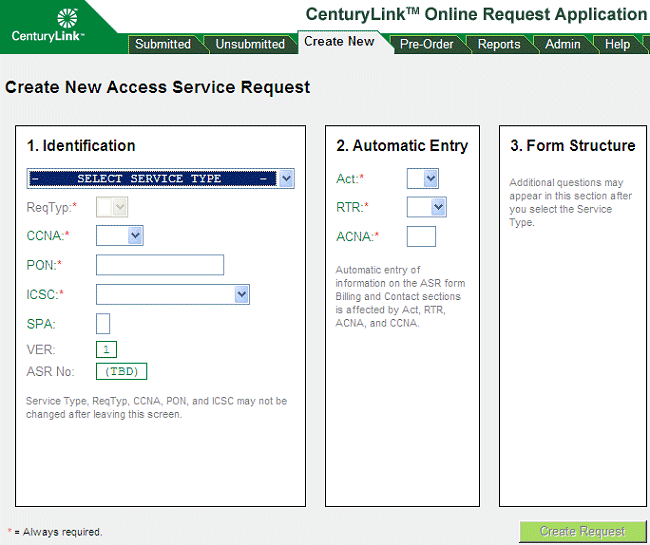
Task: Click the PON text field
Action: pyautogui.click(x=160, y=265)
